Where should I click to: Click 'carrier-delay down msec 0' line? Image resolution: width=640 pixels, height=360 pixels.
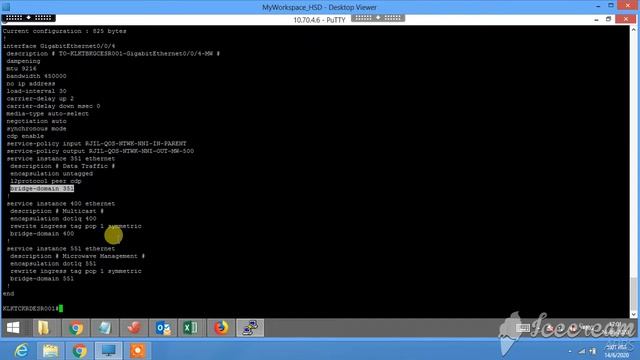pos(53,106)
